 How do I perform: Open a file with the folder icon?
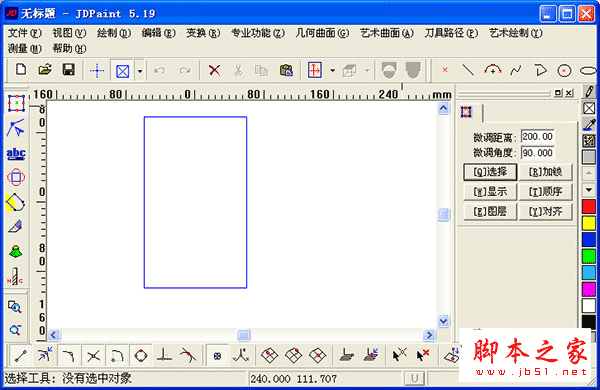click(45, 70)
